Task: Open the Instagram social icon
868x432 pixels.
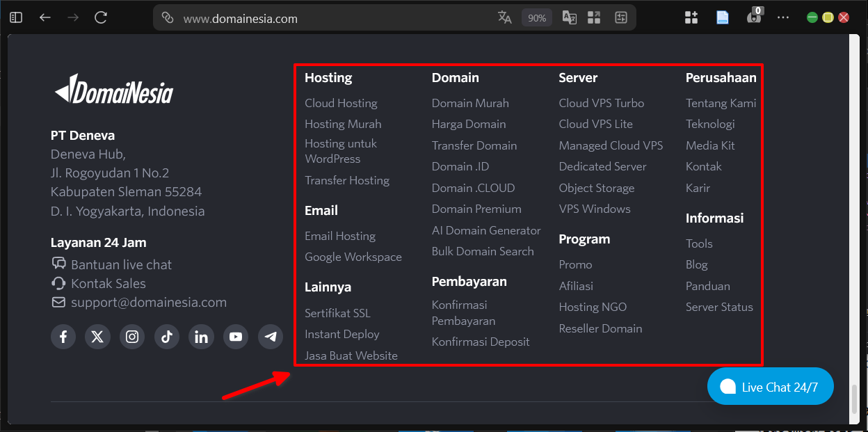Action: click(x=132, y=336)
